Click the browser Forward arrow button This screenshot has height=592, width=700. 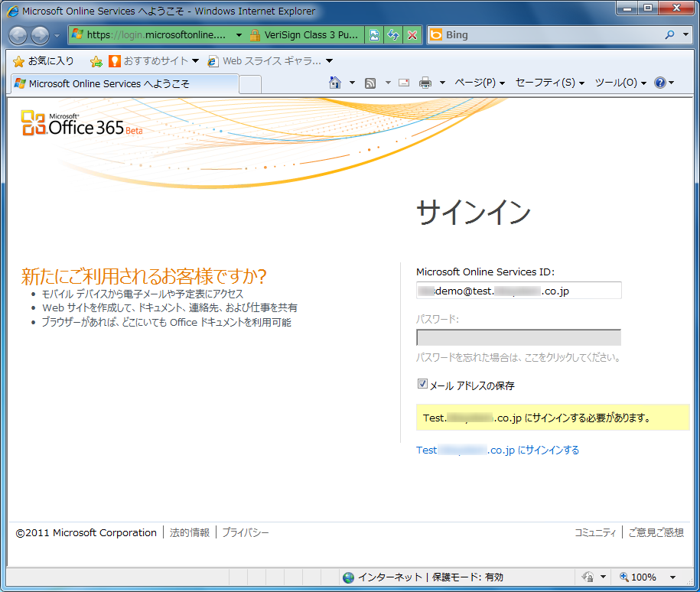point(41,35)
